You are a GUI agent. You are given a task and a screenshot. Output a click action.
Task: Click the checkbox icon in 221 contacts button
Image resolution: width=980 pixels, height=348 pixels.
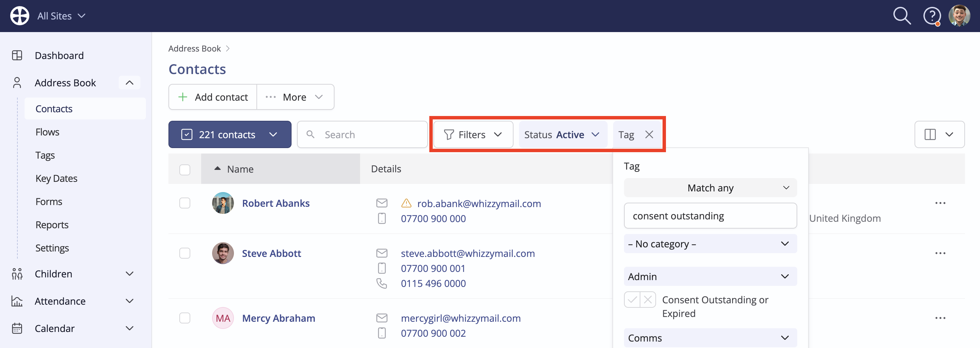coord(187,134)
